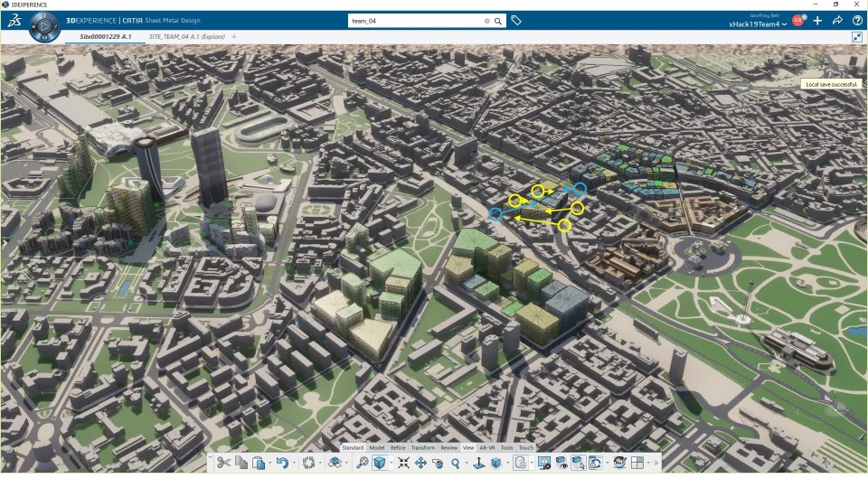Toggle the multi-view window layout icon
Viewport: 868px width, 488px height.
[637, 463]
